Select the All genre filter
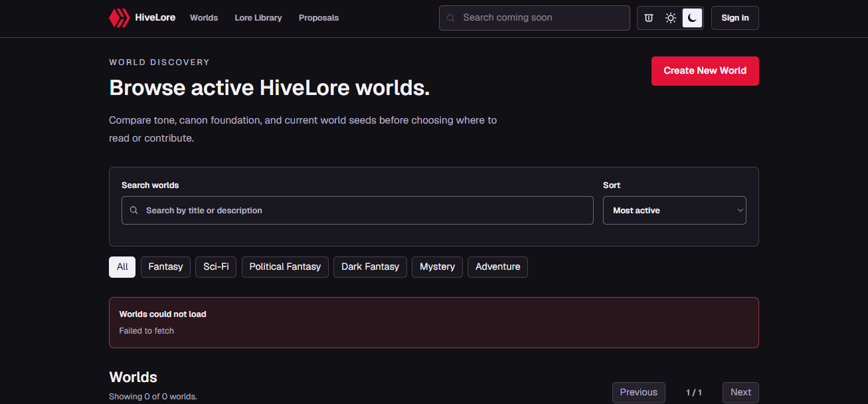The height and width of the screenshot is (404, 868). [x=122, y=267]
